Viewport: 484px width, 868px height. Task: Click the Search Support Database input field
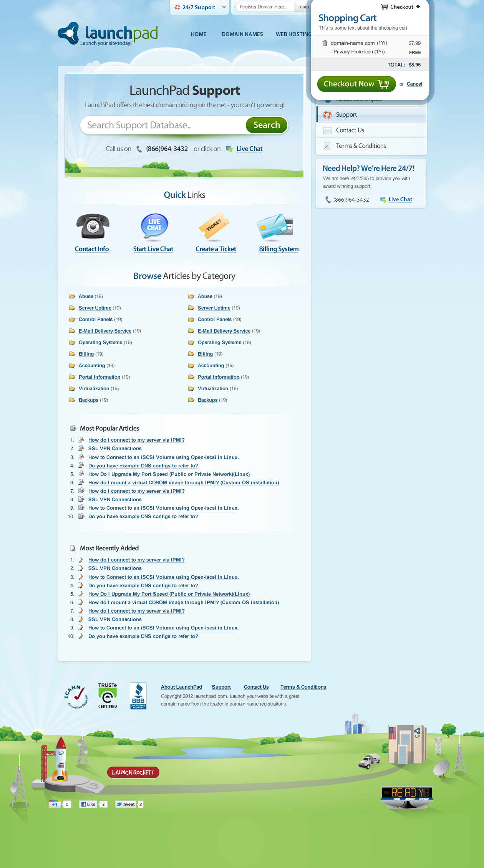(x=163, y=125)
